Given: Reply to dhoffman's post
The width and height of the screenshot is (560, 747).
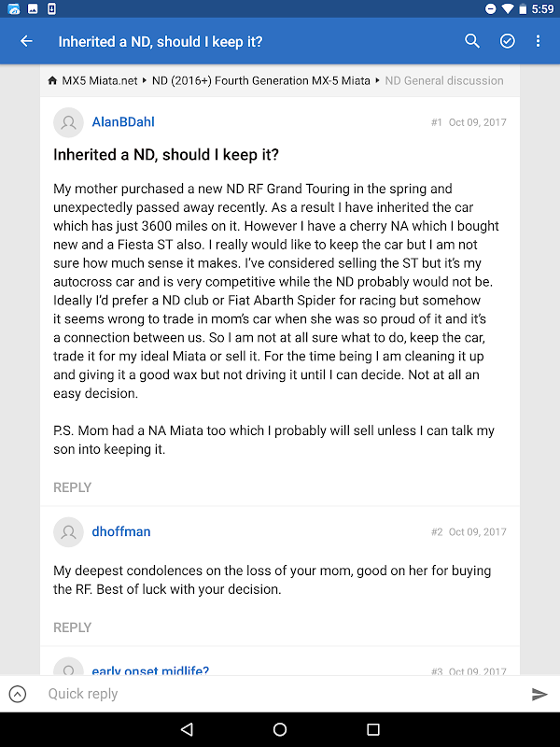Looking at the screenshot, I should pos(72,627).
